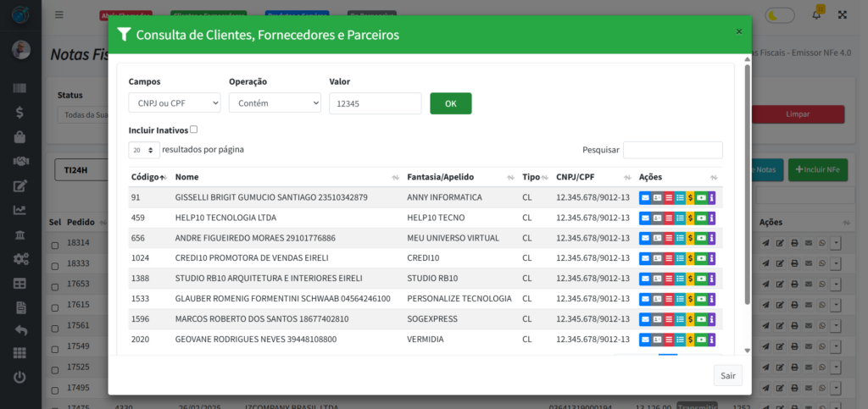868x409 pixels.
Task: Change the results per page selector
Action: [144, 150]
